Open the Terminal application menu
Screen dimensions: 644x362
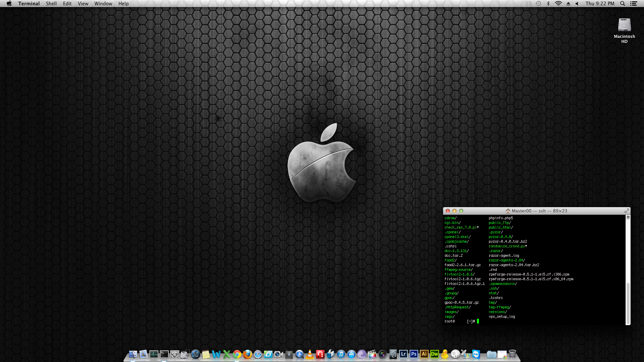click(29, 3)
